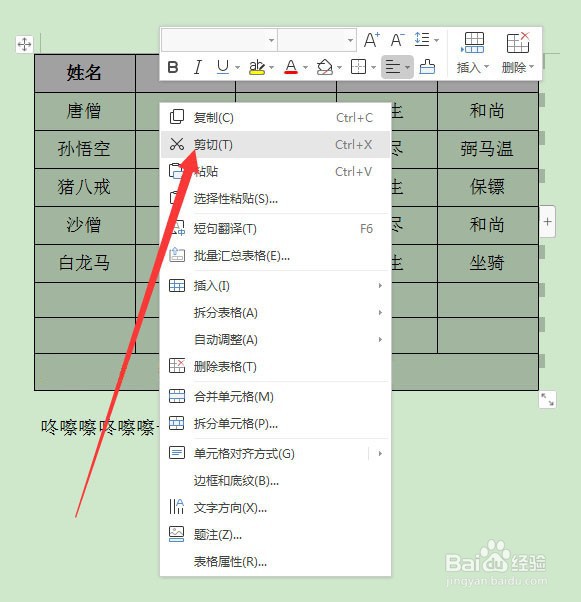
Task: Open the 拆分表格(A) submenu
Action: point(275,313)
